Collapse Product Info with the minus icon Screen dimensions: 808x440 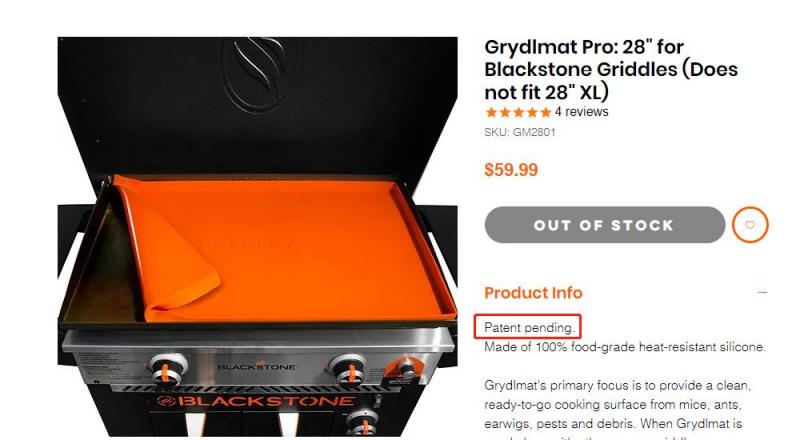point(762,292)
